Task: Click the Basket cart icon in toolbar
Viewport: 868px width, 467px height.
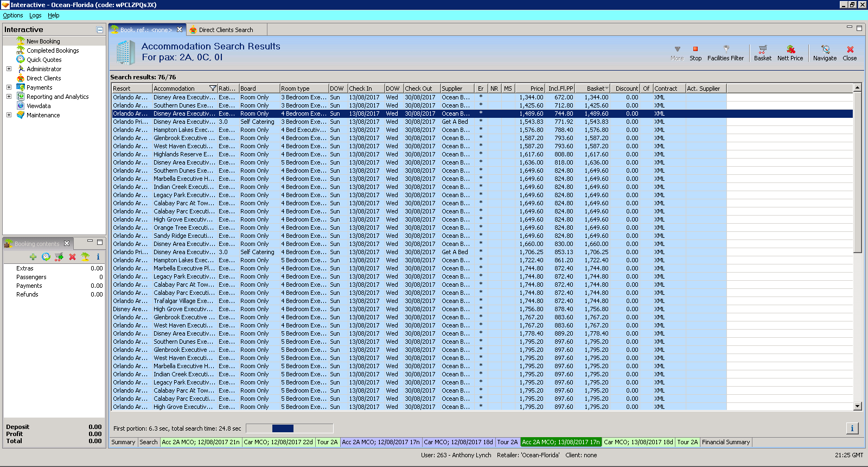Action: click(x=762, y=49)
